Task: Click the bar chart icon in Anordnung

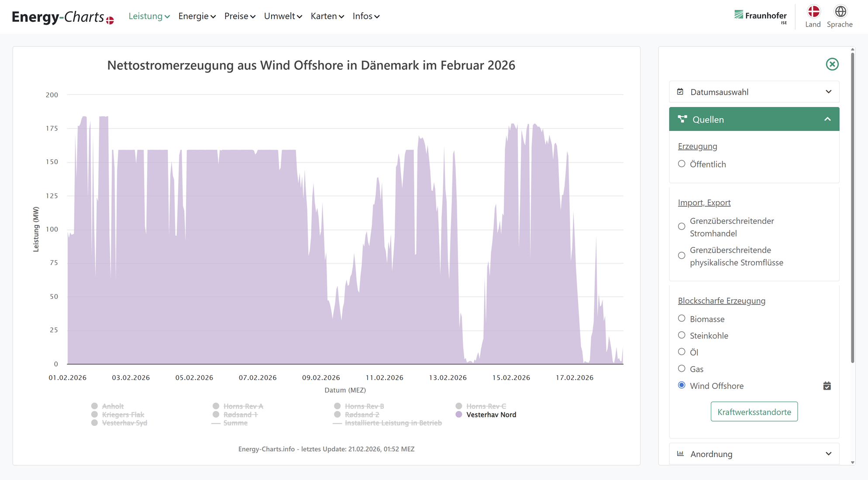Action: 680,454
